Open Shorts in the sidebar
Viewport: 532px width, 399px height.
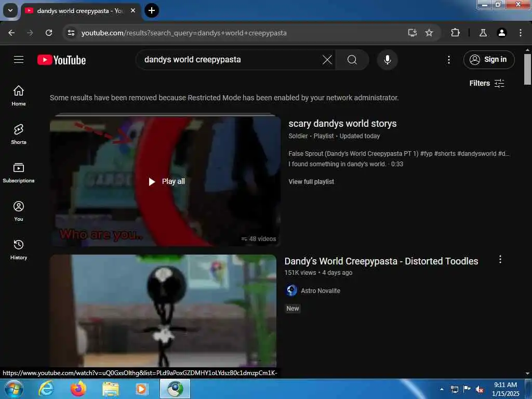click(x=19, y=134)
